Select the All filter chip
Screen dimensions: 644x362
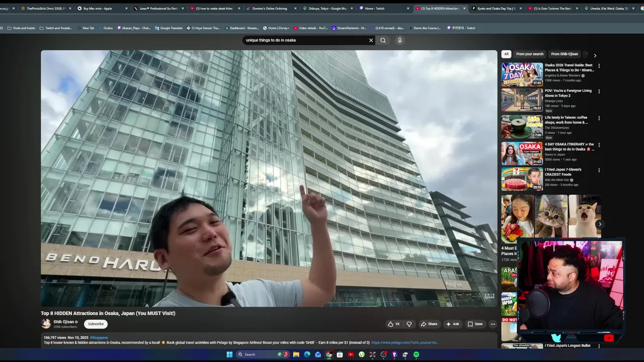point(506,54)
